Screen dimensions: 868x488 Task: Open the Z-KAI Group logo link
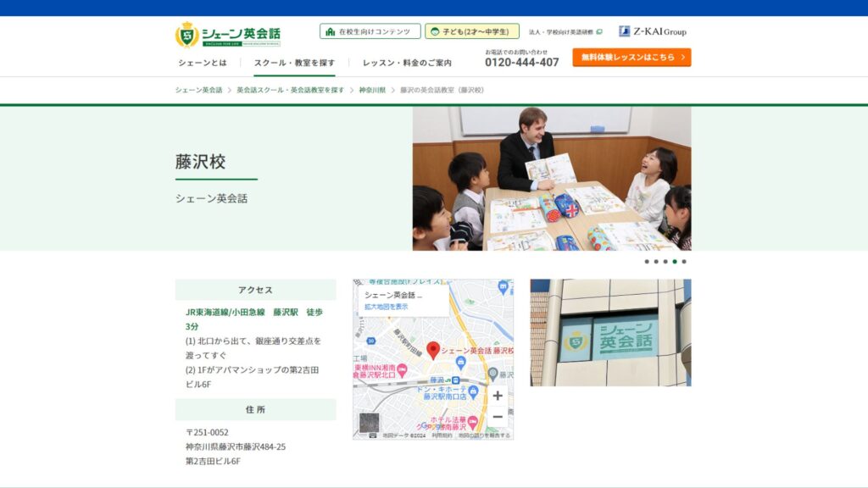click(x=652, y=31)
